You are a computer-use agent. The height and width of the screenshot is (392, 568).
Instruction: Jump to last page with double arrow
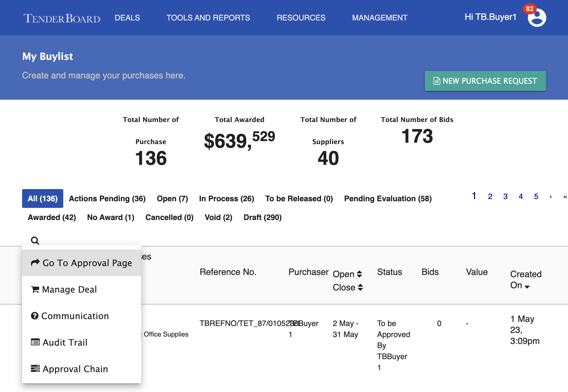coord(565,197)
